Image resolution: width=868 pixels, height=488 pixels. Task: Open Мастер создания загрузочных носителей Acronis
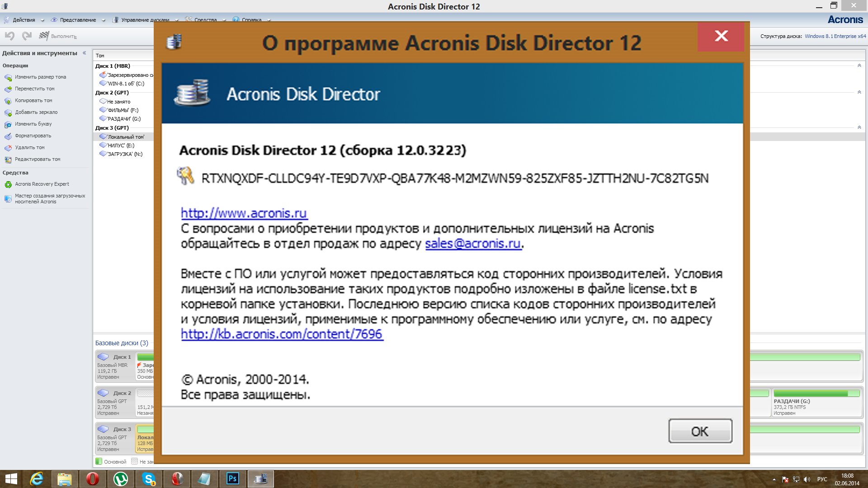click(x=50, y=199)
